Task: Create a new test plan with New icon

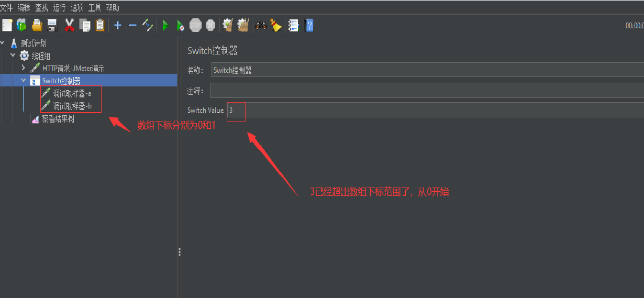Action: (x=7, y=25)
